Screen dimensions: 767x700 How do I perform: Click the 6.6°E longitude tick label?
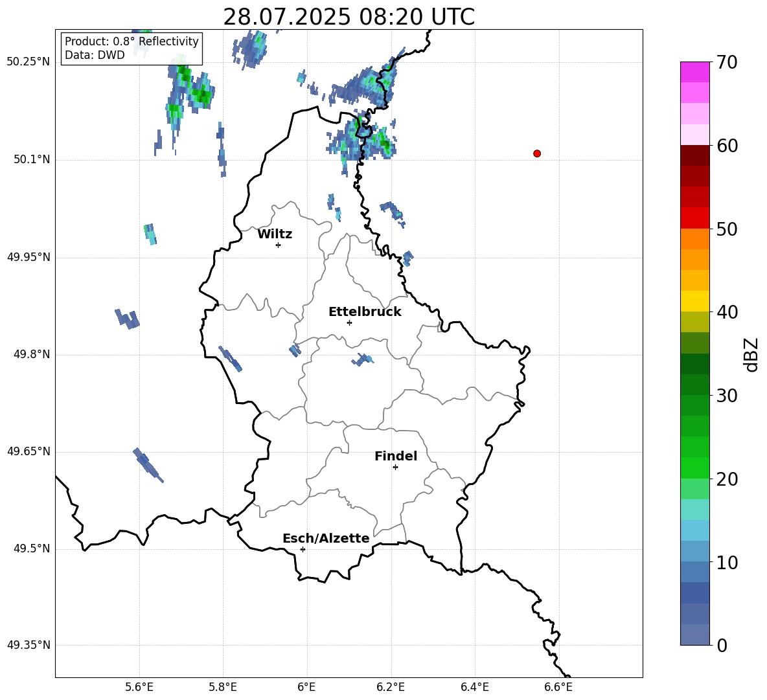point(558,687)
